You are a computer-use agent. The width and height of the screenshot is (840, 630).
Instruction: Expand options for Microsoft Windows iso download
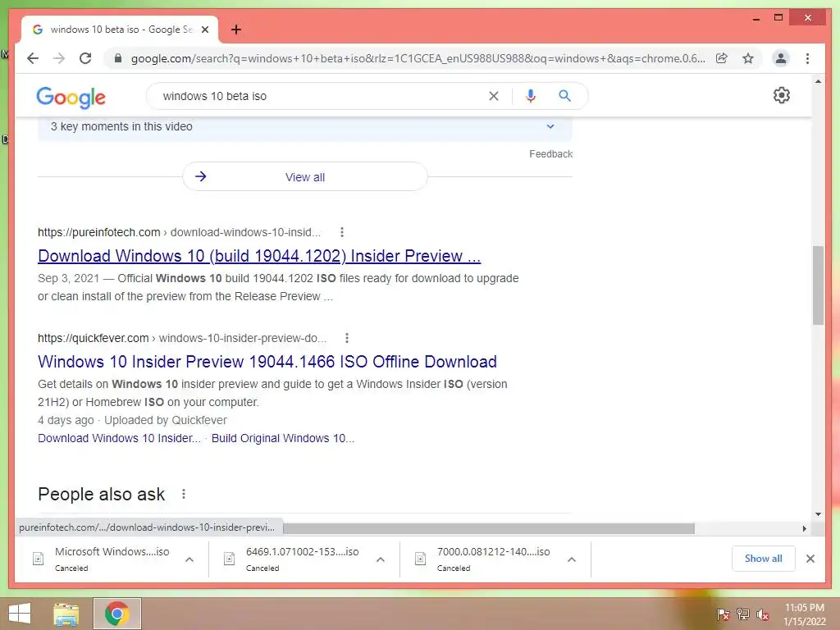189,559
